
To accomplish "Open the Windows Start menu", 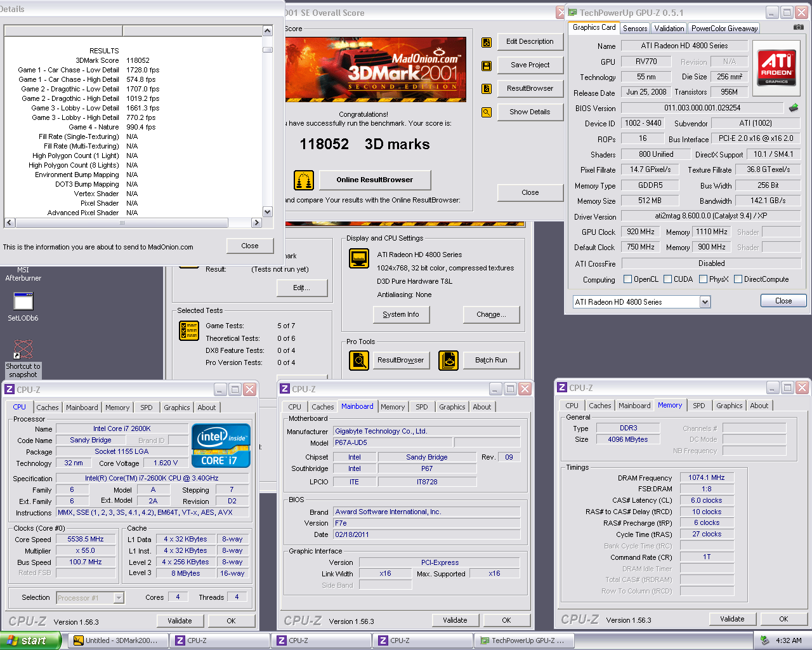I will [30, 641].
